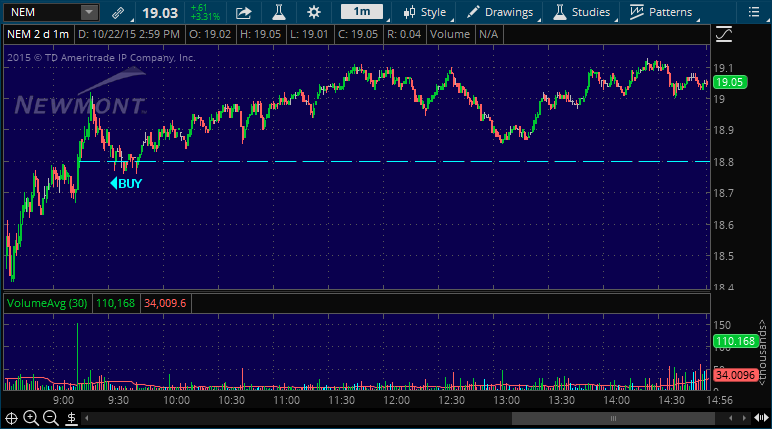772x429 pixels.
Task: Click the crosshair pan icon
Action: pos(11,418)
